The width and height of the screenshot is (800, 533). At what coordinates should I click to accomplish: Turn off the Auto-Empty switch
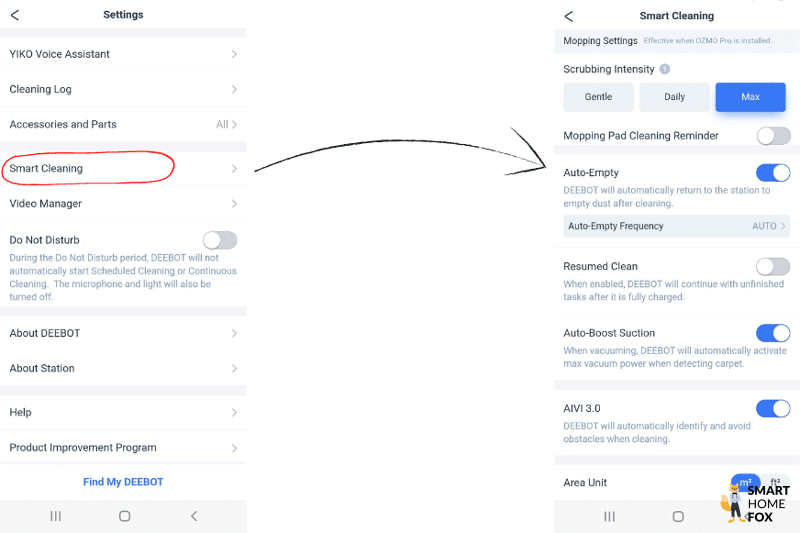pos(773,173)
